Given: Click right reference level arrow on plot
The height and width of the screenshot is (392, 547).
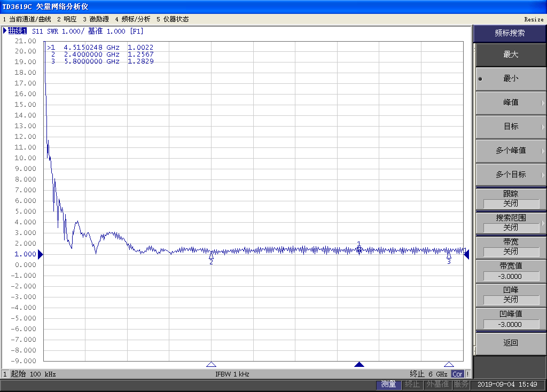Looking at the screenshot, I should point(466,255).
